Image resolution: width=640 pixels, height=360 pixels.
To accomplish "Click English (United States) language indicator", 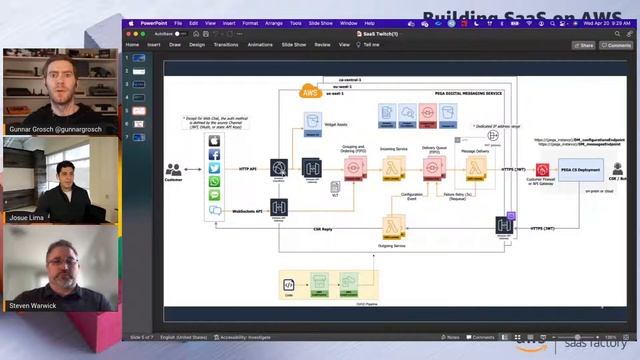I will (184, 338).
